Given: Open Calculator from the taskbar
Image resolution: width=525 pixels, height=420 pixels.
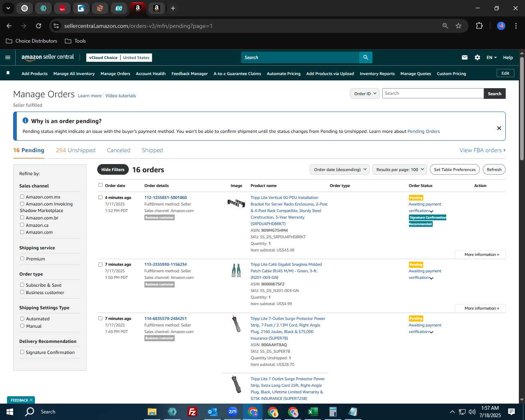Looking at the screenshot, I should coord(333,412).
